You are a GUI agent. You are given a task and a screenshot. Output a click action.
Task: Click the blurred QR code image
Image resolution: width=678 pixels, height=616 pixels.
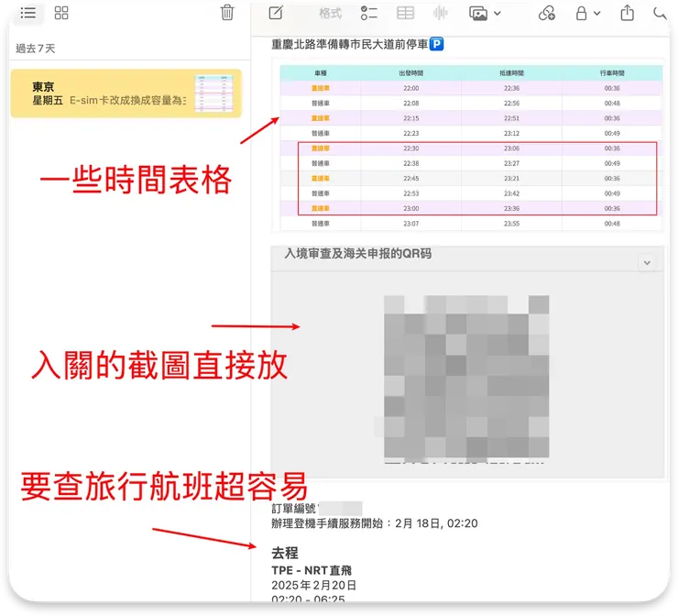tap(466, 377)
